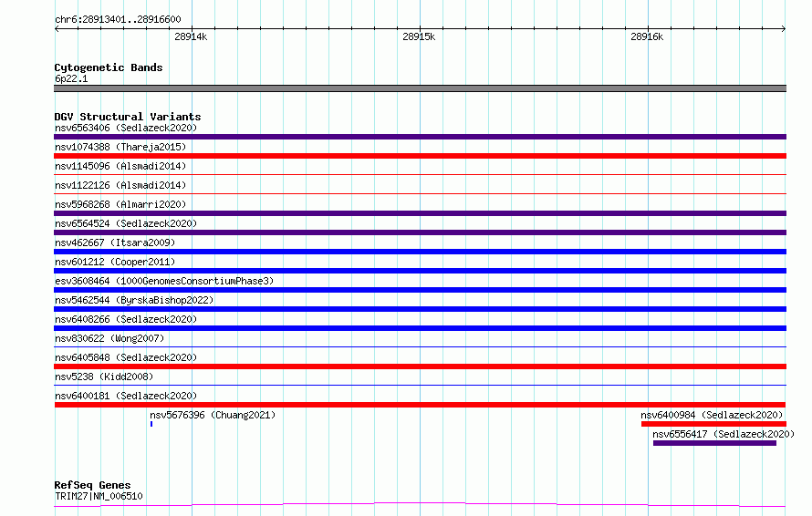Open the TRIM27|NM_006510 gene label
Screen dimensions: 812x516
(99, 496)
